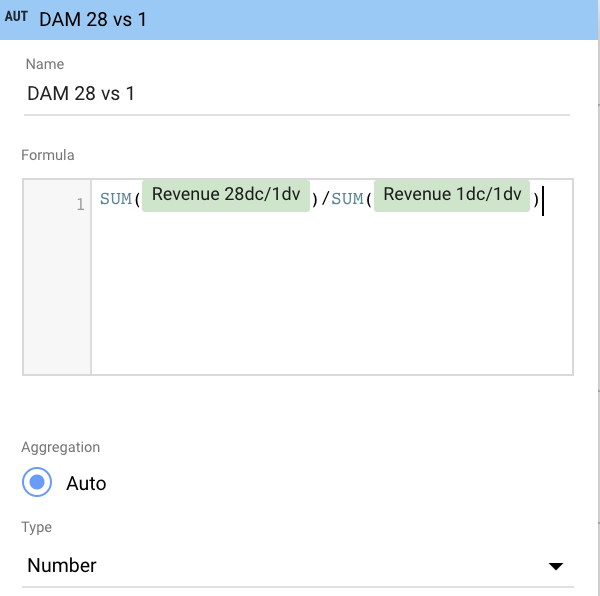Select the Revenue 1dc/1dv field chip
Viewport: 600px width, 596px height.
pos(452,195)
